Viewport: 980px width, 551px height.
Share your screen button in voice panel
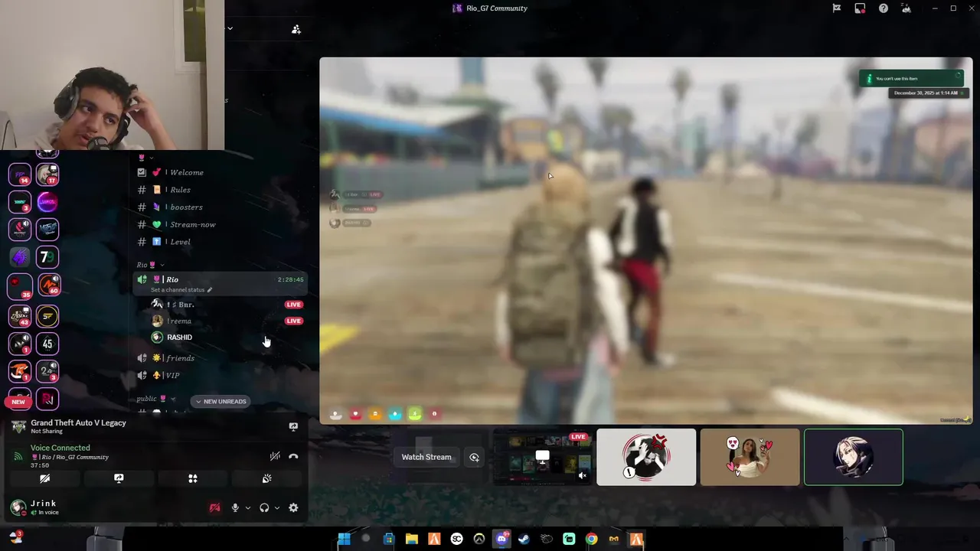(x=119, y=478)
